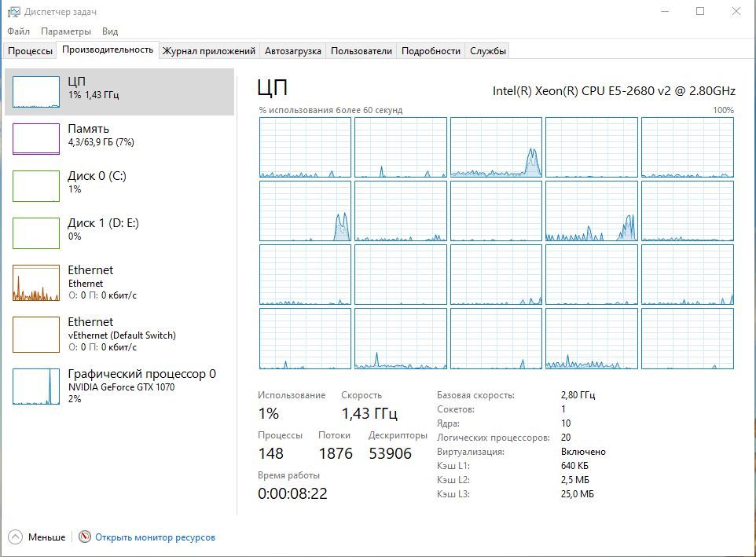Switch to the Журнал приложений tab
The image size is (756, 557).
(208, 51)
